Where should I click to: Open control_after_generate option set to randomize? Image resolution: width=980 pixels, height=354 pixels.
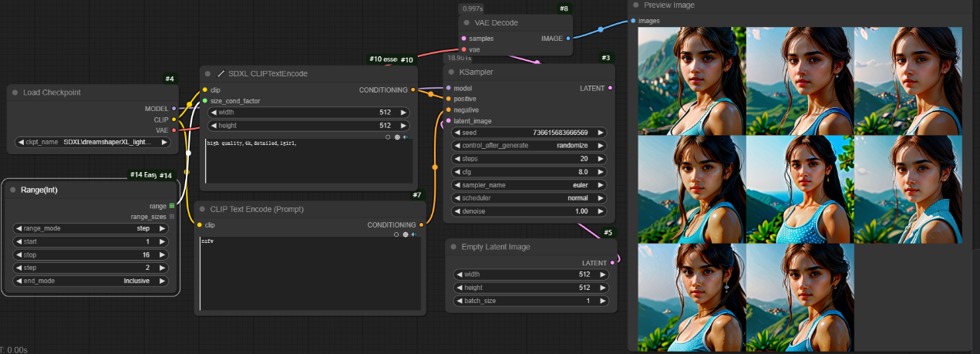tap(530, 146)
